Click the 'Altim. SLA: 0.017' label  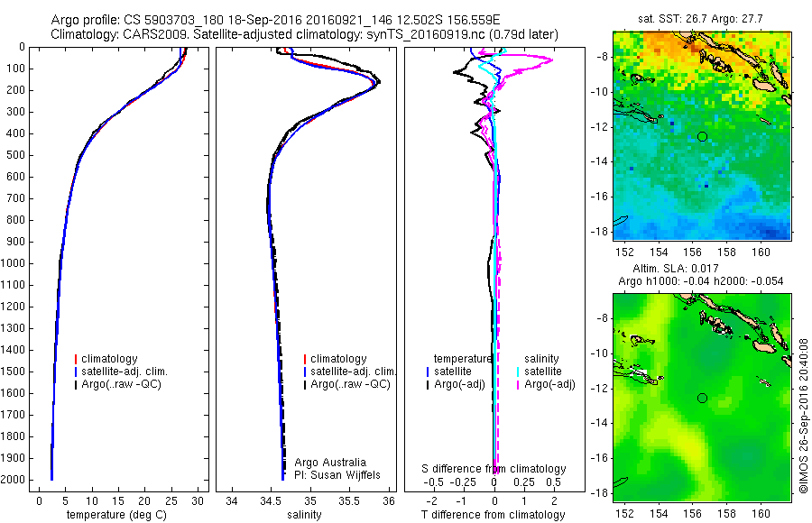click(x=676, y=268)
